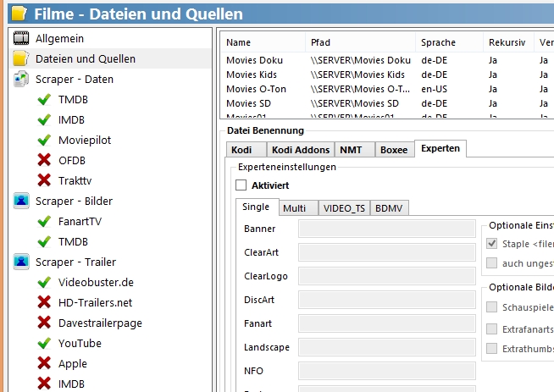Open Scraper - Daten section
Screen dimensions: 554x392
pyautogui.click(x=75, y=80)
